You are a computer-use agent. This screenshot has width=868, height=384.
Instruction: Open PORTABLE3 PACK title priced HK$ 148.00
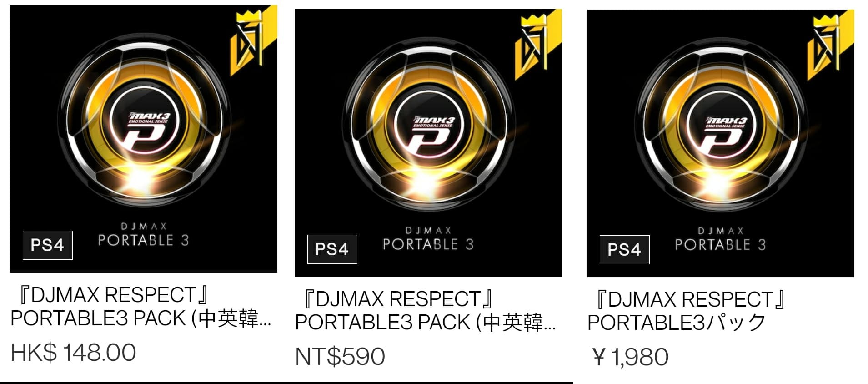click(x=141, y=307)
